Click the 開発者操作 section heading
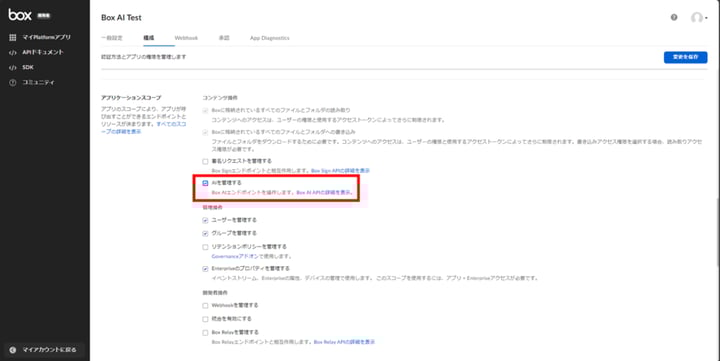This screenshot has width=720, height=361. pos(215,293)
